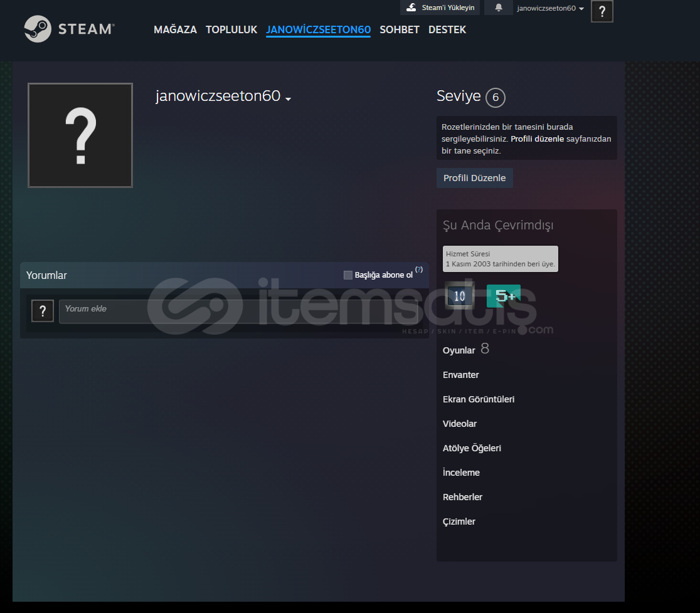
Task: Click the 'Seviye' level heading
Action: [x=459, y=96]
